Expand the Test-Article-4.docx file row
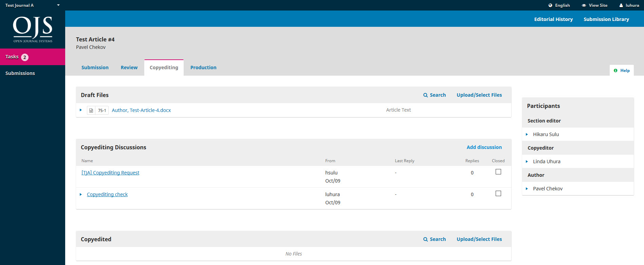This screenshot has width=644, height=265. [81, 110]
